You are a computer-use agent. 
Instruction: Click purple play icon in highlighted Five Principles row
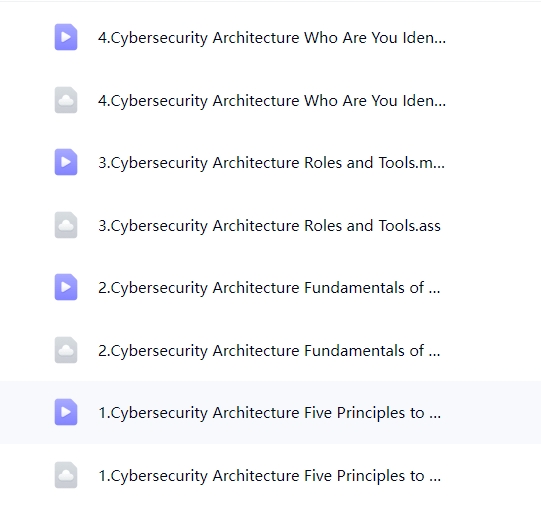[x=66, y=412]
